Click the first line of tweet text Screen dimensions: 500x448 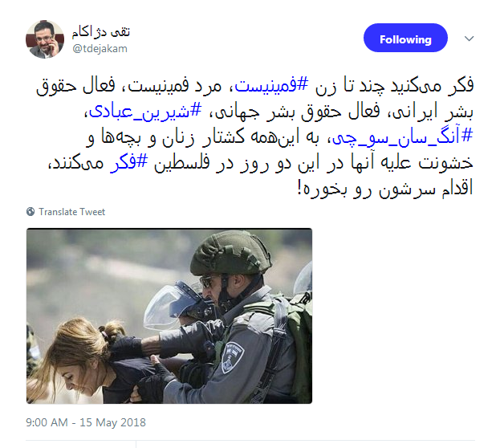pos(254,86)
